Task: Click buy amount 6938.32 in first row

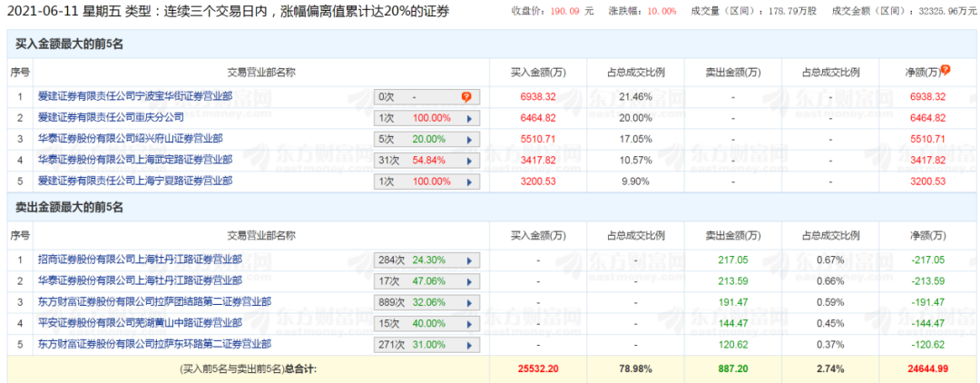Action: click(x=537, y=97)
